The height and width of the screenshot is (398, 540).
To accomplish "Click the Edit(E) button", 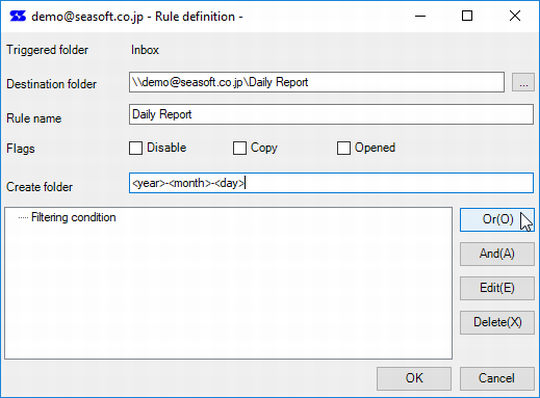I will point(497,288).
